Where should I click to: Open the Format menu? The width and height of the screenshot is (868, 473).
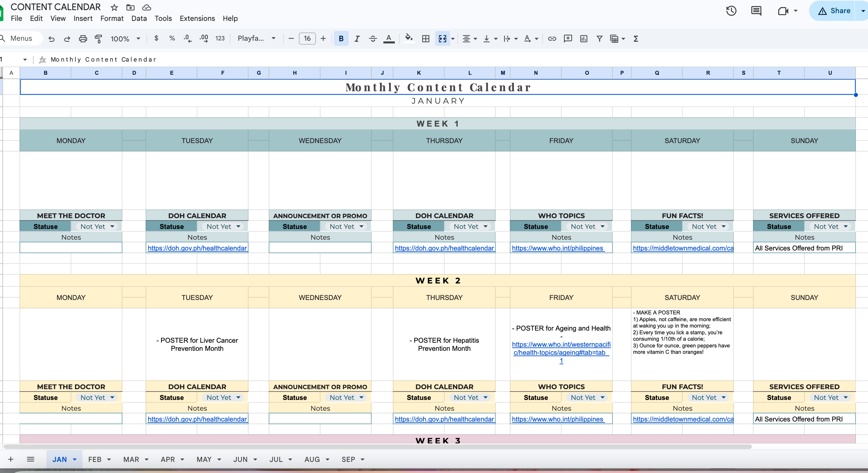(x=112, y=19)
